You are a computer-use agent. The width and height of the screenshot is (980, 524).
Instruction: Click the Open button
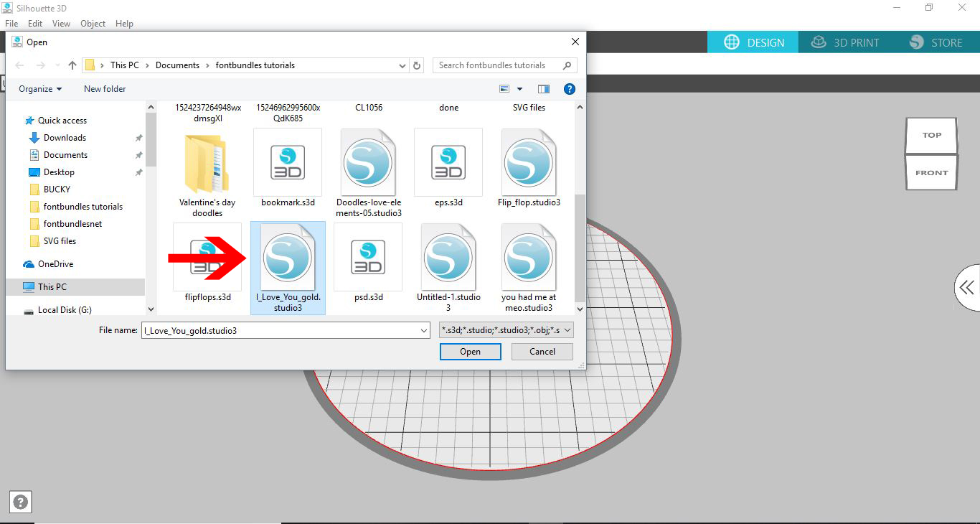[x=471, y=352]
